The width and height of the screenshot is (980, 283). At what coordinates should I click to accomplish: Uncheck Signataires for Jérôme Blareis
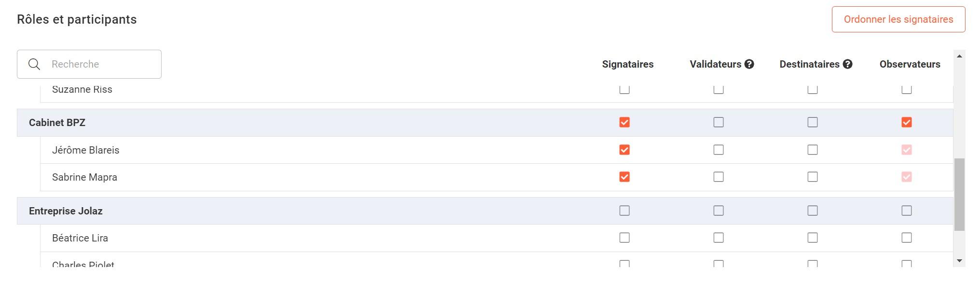point(625,150)
